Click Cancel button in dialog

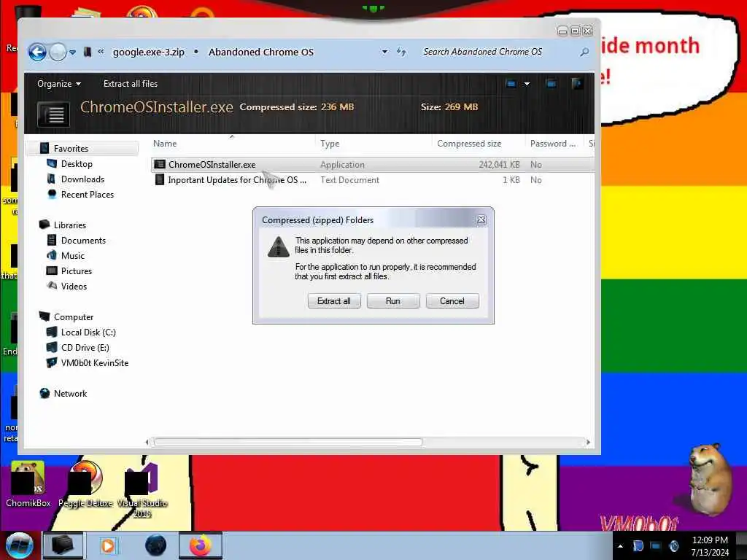[452, 301]
